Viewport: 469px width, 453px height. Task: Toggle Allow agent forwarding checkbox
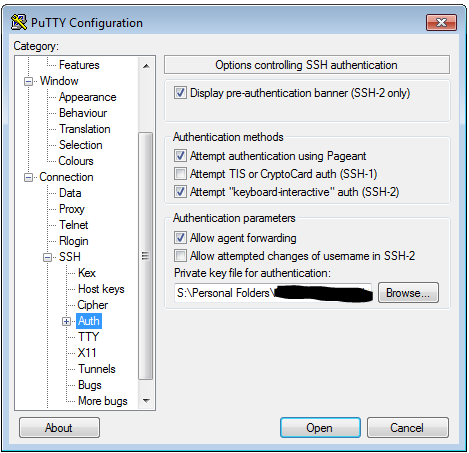click(180, 238)
